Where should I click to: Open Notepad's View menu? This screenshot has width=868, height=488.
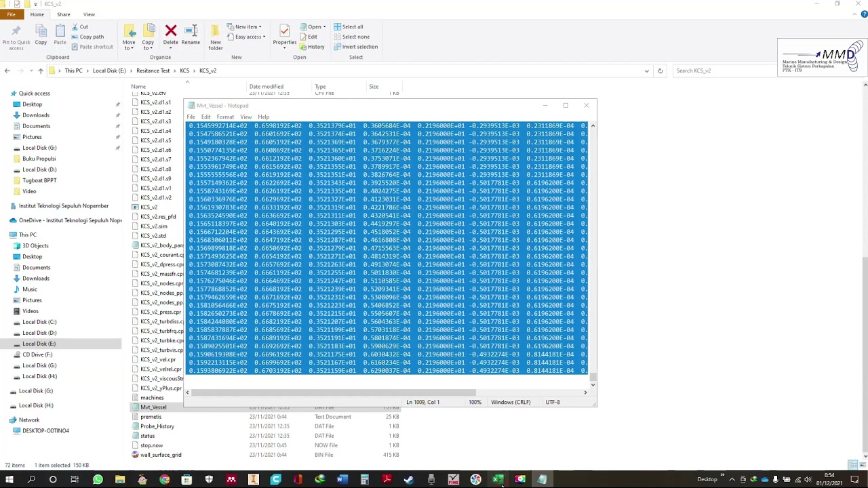tap(245, 117)
